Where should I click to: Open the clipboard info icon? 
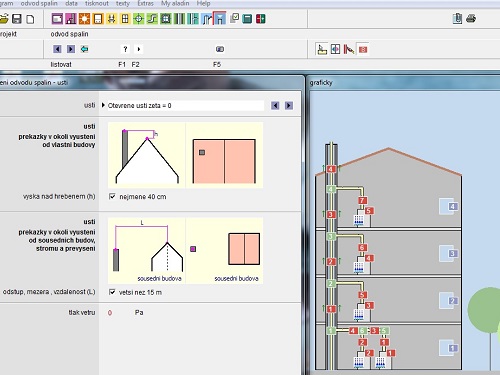point(457,18)
